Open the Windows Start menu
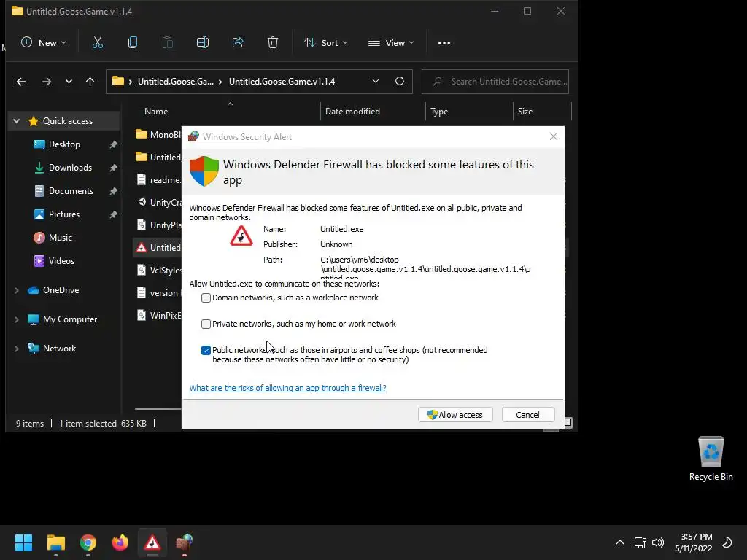747x560 pixels. [x=23, y=542]
